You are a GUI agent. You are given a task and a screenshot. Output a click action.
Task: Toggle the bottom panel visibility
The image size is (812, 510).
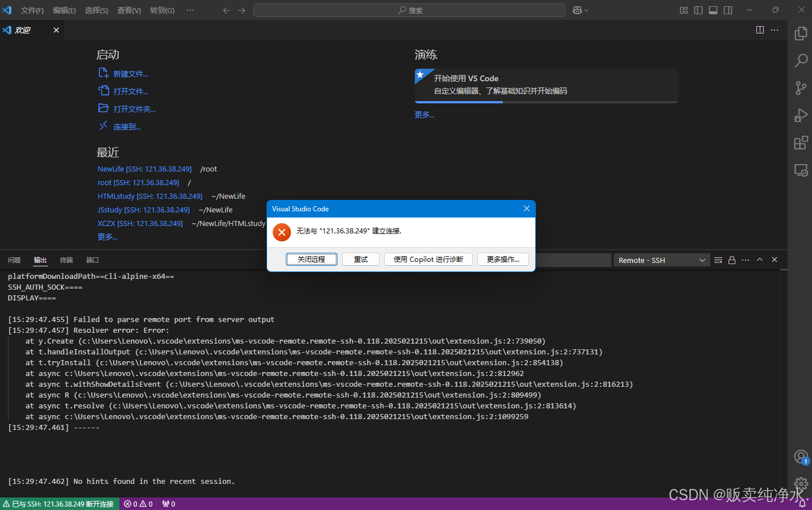(x=713, y=10)
